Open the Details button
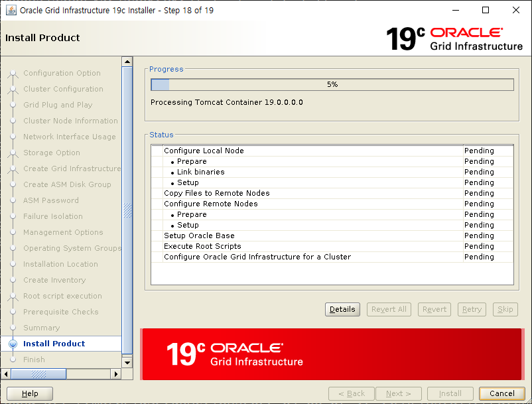The height and width of the screenshot is (404, 532). [342, 309]
